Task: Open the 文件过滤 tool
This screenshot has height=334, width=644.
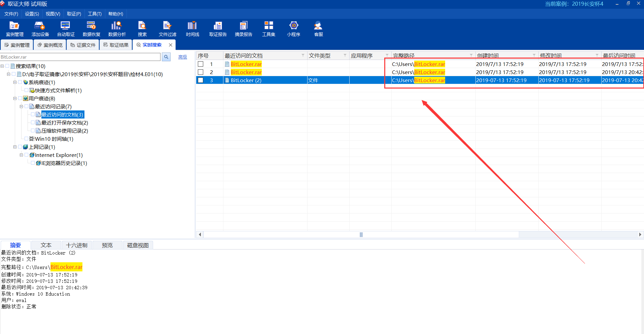Action: tap(167, 29)
